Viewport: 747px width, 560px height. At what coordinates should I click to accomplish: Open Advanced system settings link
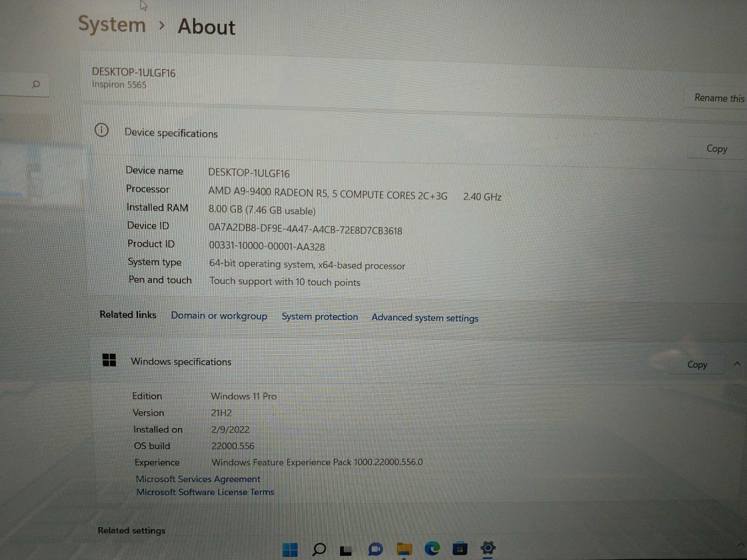click(x=425, y=318)
